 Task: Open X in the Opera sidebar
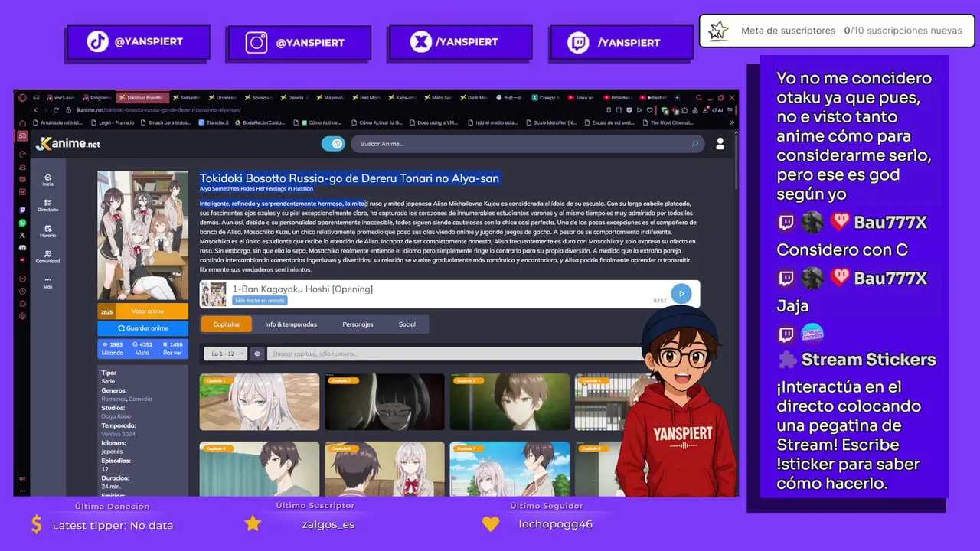click(x=22, y=235)
